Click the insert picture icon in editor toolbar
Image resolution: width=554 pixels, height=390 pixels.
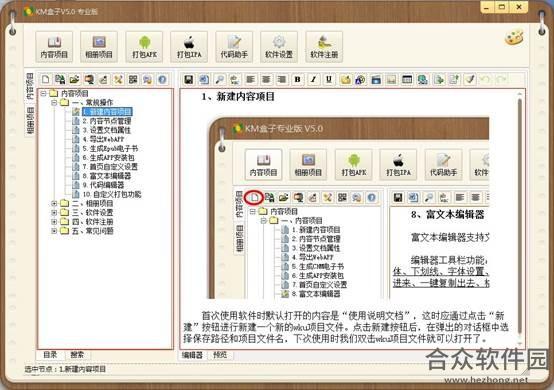pos(391,79)
